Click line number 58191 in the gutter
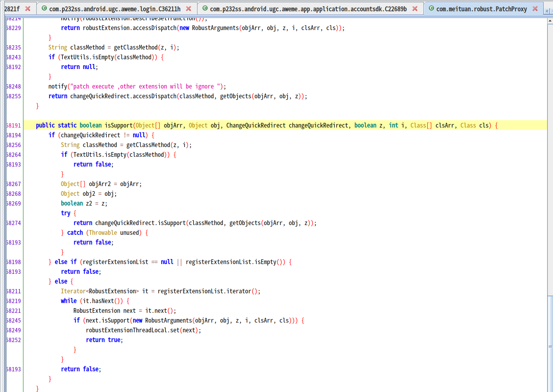Image resolution: width=553 pixels, height=392 pixels. click(14, 125)
